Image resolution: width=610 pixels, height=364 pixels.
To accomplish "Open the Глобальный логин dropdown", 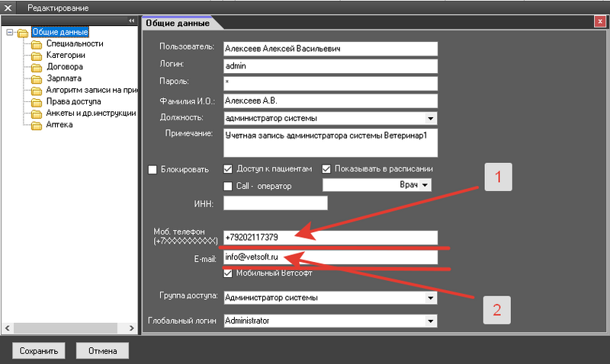I will point(430,321).
